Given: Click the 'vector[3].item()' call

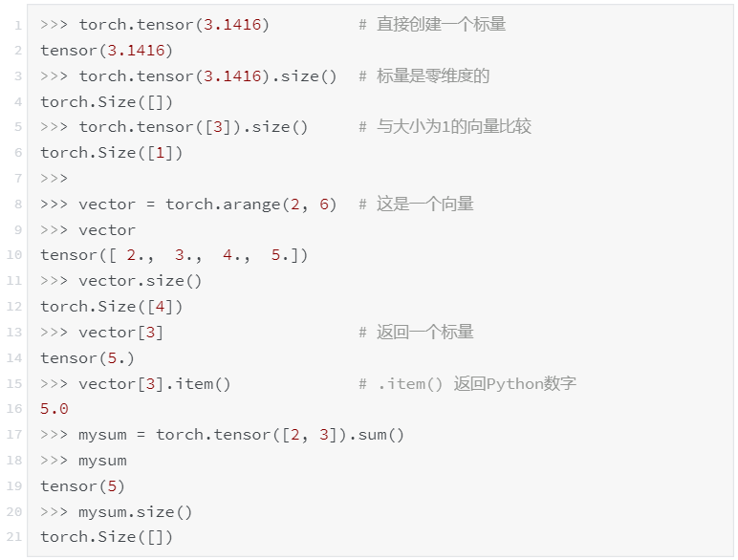Looking at the screenshot, I should [x=154, y=383].
